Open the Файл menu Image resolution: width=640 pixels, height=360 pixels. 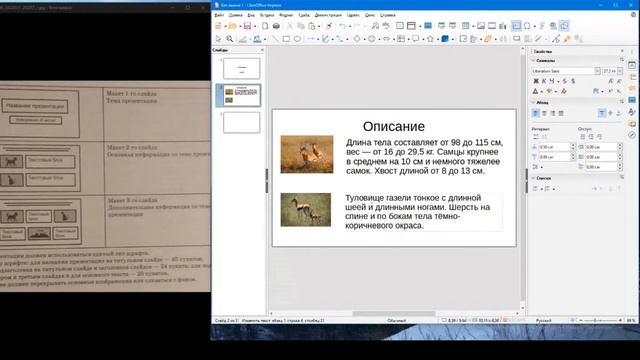(x=219, y=15)
